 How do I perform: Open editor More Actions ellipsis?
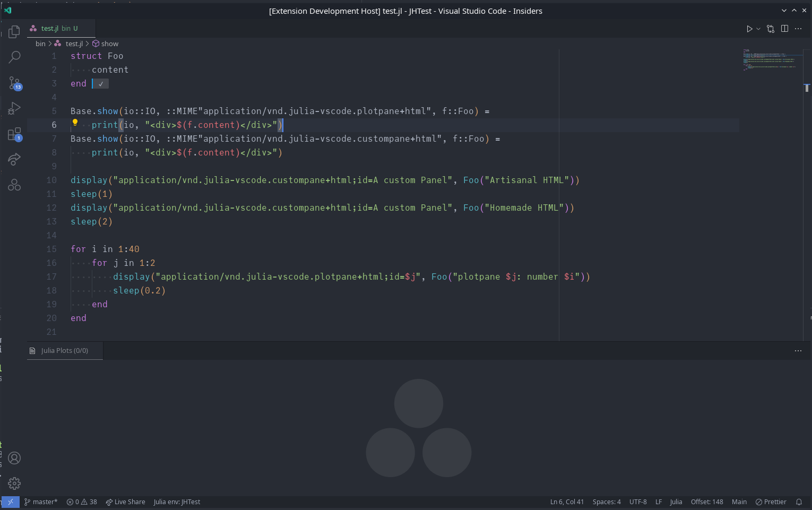point(798,29)
